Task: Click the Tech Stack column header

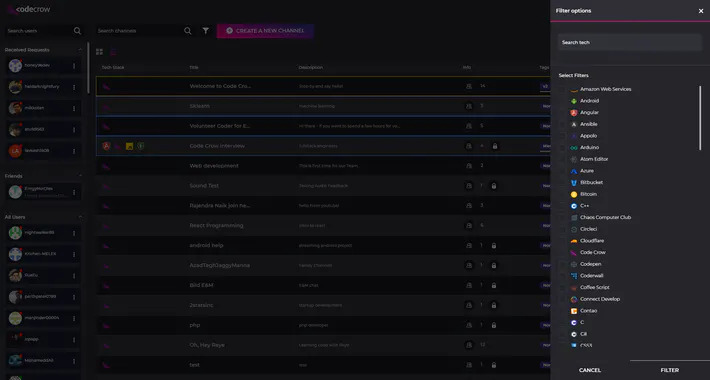Action: pyautogui.click(x=113, y=67)
